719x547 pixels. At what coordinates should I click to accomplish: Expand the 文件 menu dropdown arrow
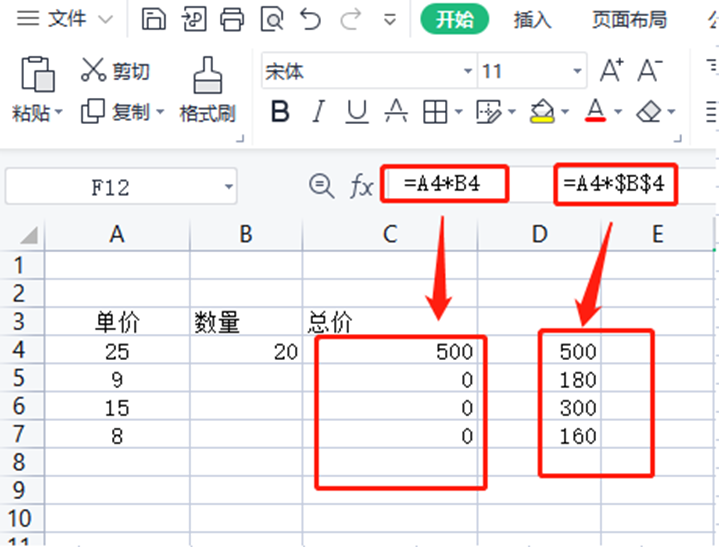[x=106, y=20]
